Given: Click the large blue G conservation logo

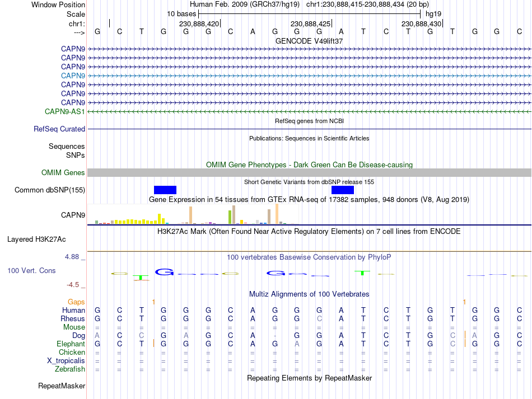Looking at the screenshot, I should tap(165, 271).
